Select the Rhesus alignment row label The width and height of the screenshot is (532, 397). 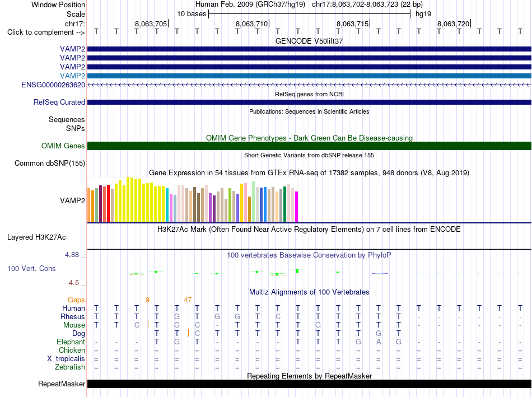(x=73, y=316)
